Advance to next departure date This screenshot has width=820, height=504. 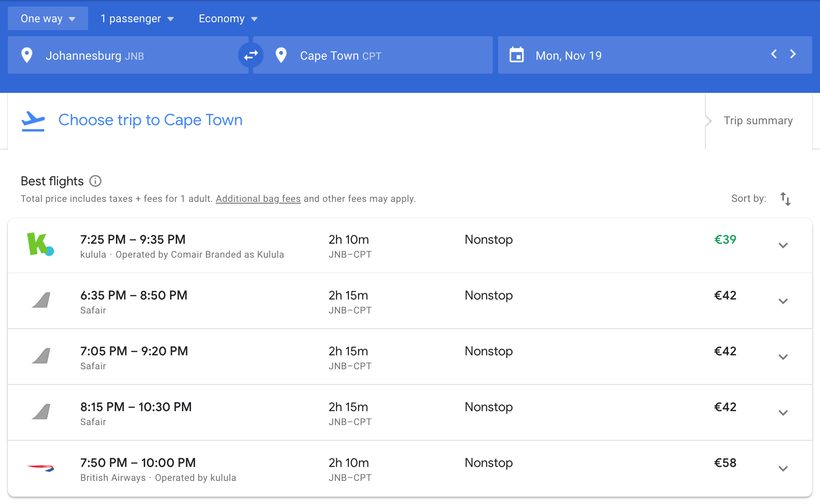click(x=793, y=54)
